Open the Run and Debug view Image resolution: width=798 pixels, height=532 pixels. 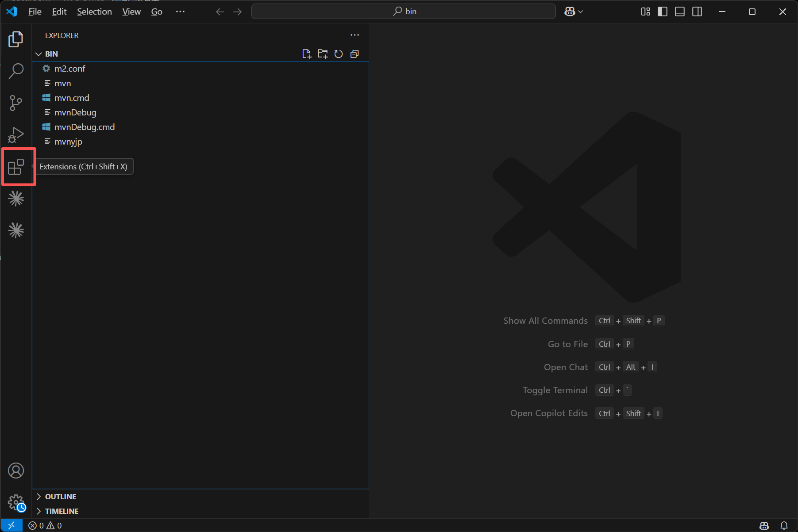tap(16, 135)
